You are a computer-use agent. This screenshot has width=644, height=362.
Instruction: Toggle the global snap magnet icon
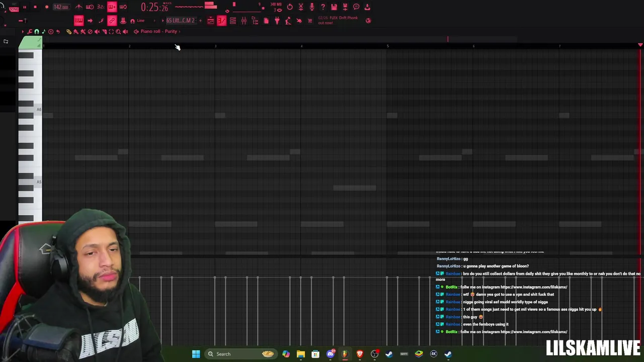click(x=132, y=21)
